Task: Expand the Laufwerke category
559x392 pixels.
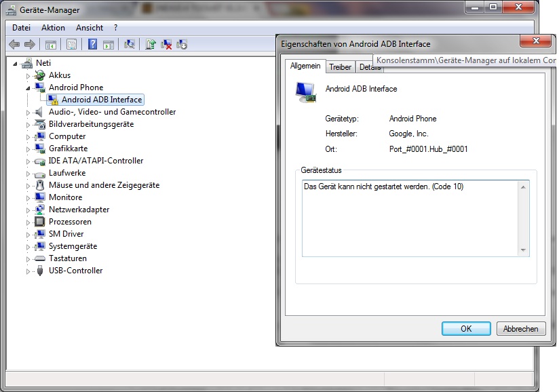Action: tap(28, 174)
